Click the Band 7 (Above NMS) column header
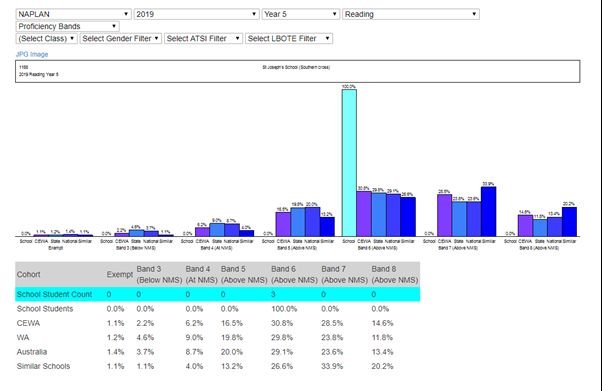The height and width of the screenshot is (391, 602). coord(344,275)
